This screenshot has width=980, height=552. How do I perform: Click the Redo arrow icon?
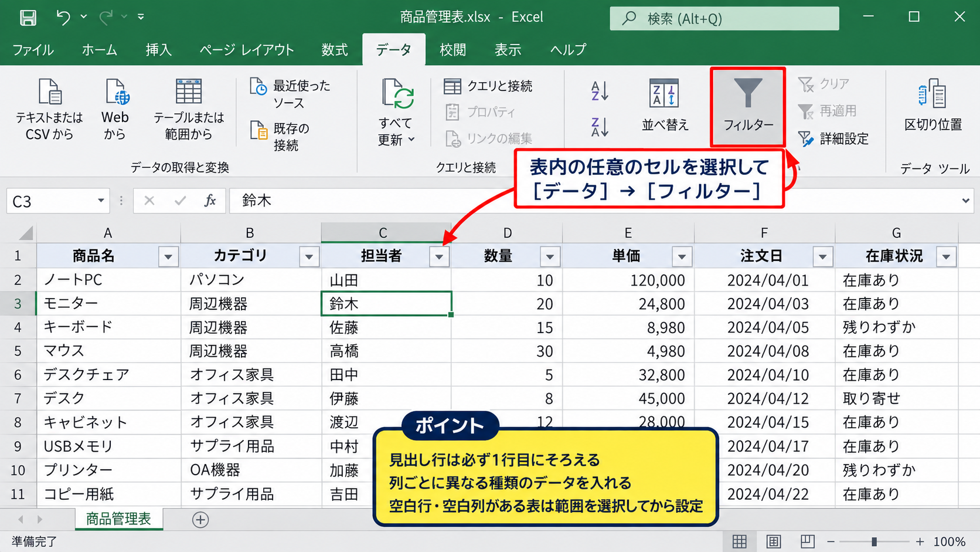(x=106, y=18)
